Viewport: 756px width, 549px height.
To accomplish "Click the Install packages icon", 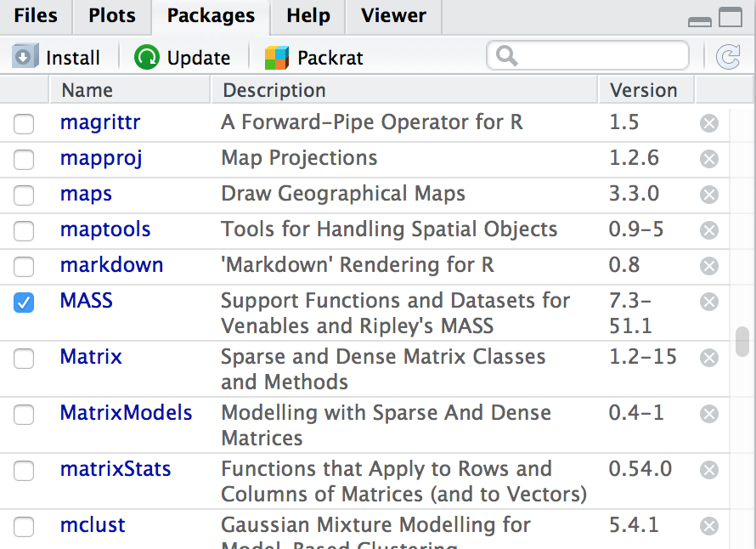I will (x=24, y=57).
